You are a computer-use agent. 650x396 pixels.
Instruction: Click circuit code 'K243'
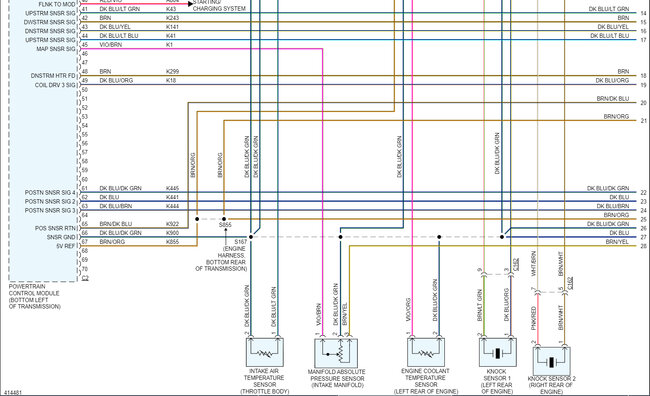[172, 18]
